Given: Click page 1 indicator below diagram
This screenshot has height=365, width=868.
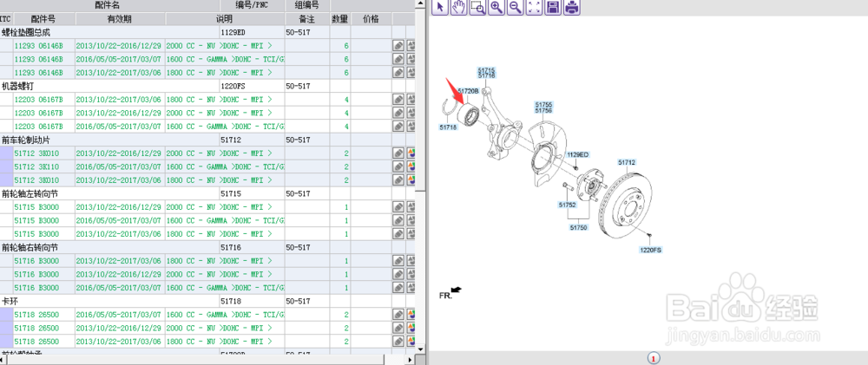Looking at the screenshot, I should tap(654, 359).
